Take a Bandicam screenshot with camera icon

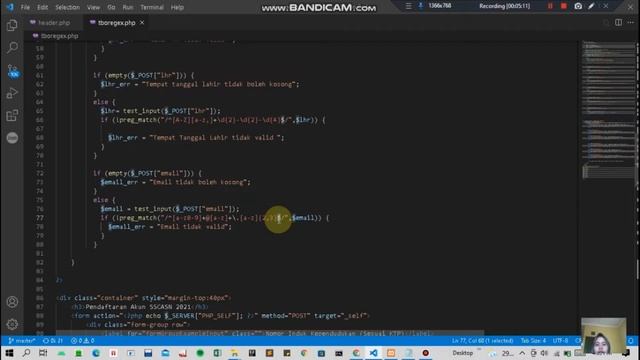578,6
